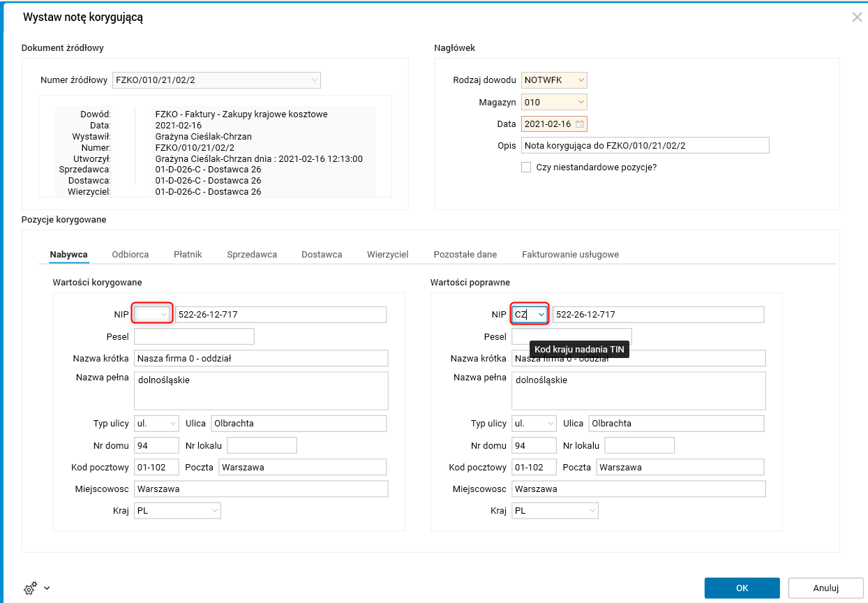Screen dimensions: 868x603
Task: Enable 'Czy niestandardowe pozycje?' checkbox
Action: pos(526,167)
